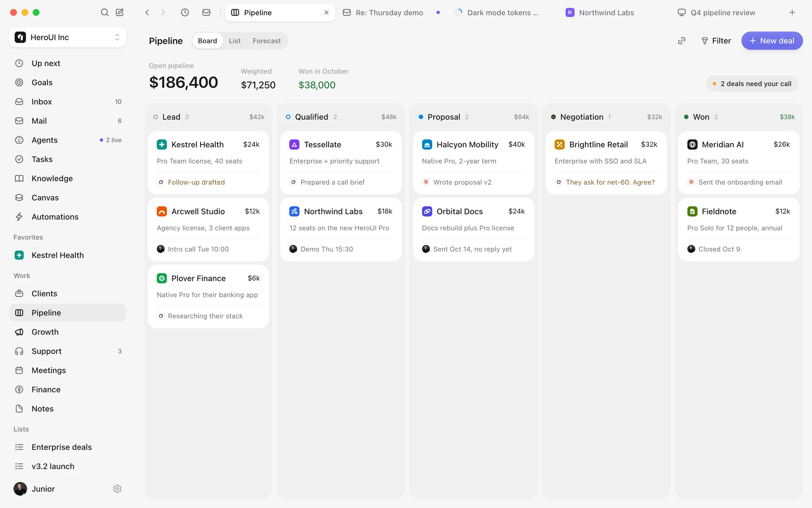This screenshot has height=508, width=812.
Task: Open the Kestrel Health deal card
Action: click(x=208, y=163)
